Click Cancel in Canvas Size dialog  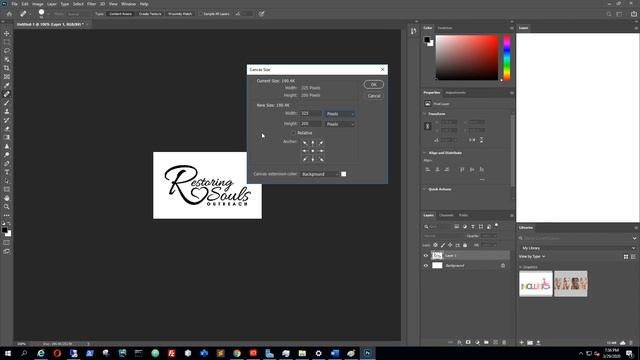(373, 96)
